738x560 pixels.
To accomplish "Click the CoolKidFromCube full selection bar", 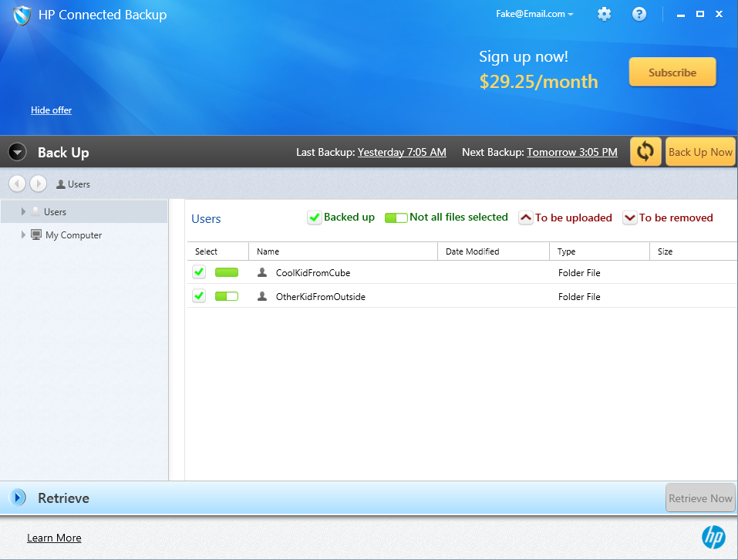I will pyautogui.click(x=227, y=272).
